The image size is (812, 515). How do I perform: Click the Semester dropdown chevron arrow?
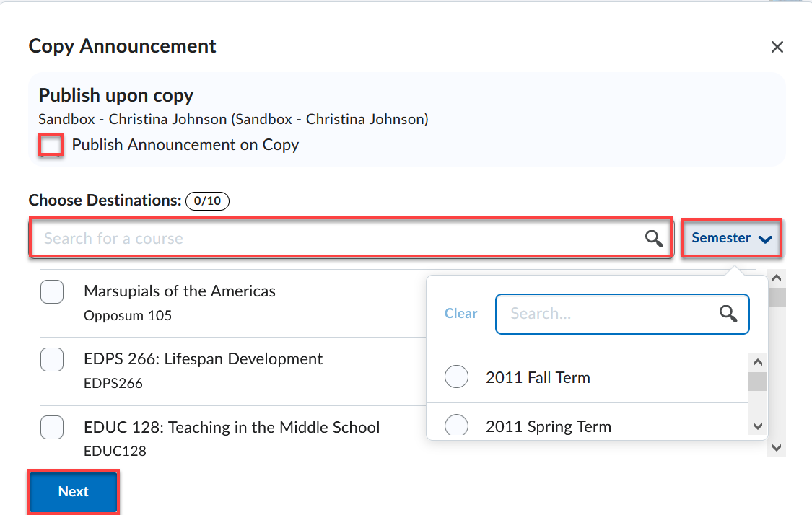point(766,239)
